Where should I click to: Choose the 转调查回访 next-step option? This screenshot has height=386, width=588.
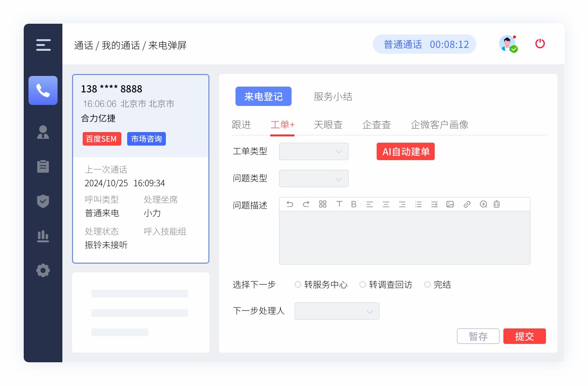coord(363,284)
